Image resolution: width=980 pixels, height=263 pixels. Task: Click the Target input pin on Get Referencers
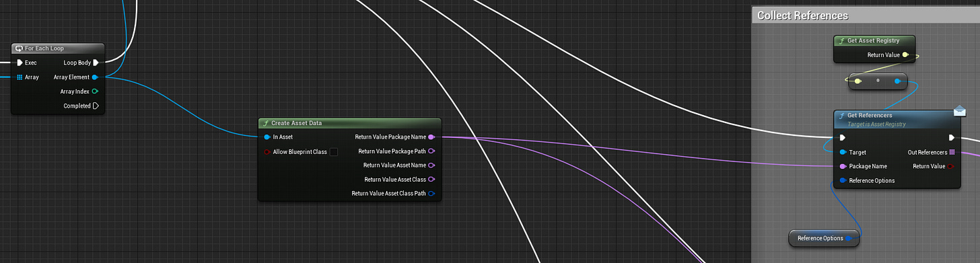pos(843,153)
